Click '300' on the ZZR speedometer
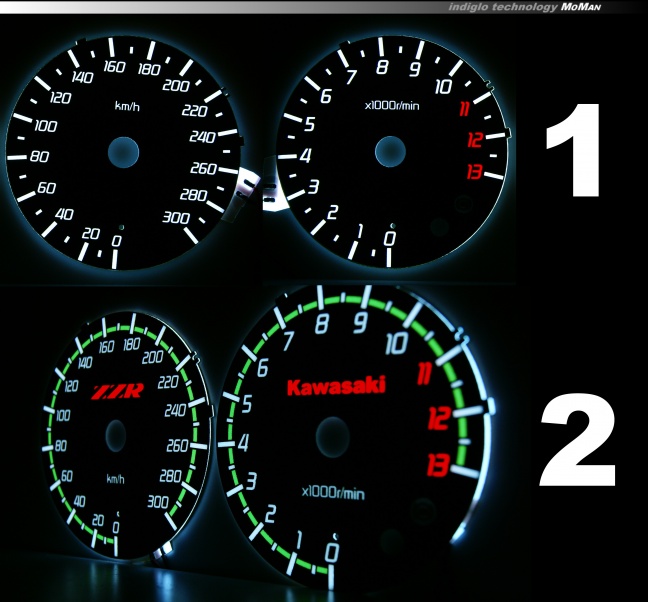Image resolution: width=648 pixels, height=602 pixels. 158,502
